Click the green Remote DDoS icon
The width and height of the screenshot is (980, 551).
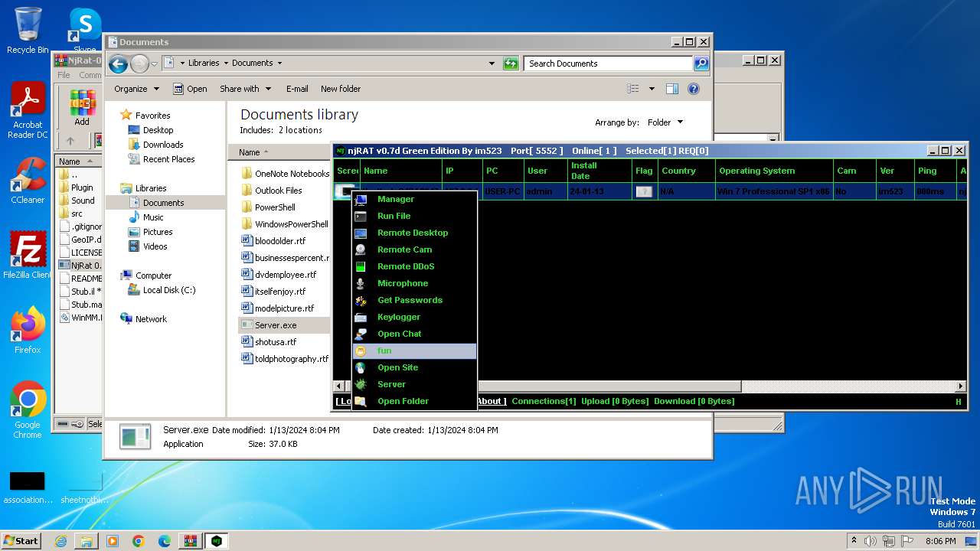361,267
